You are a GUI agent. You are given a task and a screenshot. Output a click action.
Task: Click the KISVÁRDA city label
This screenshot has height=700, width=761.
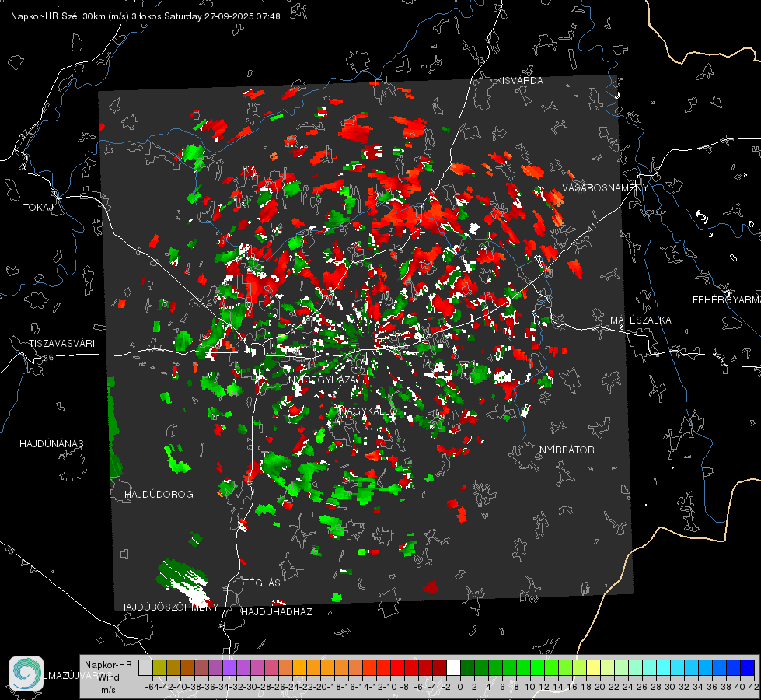pos(520,81)
